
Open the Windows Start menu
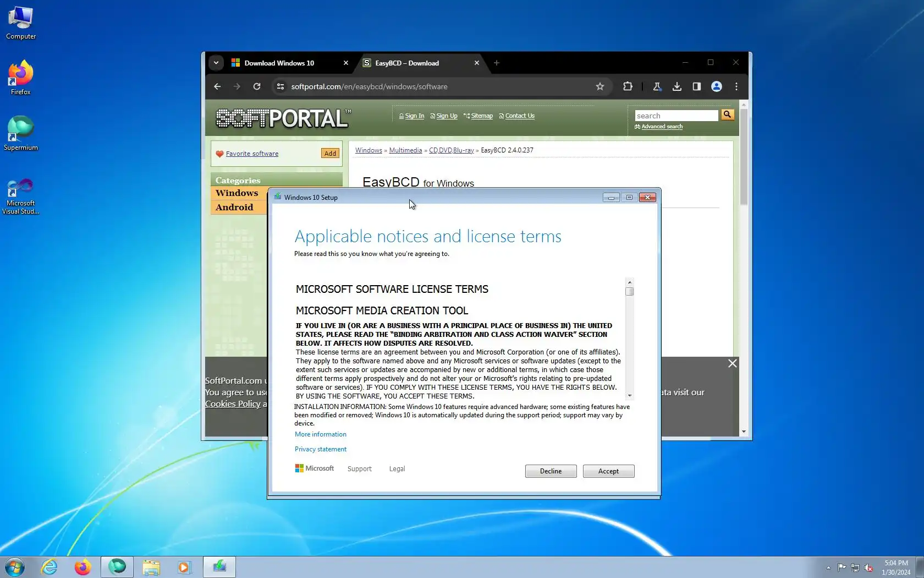click(x=15, y=567)
